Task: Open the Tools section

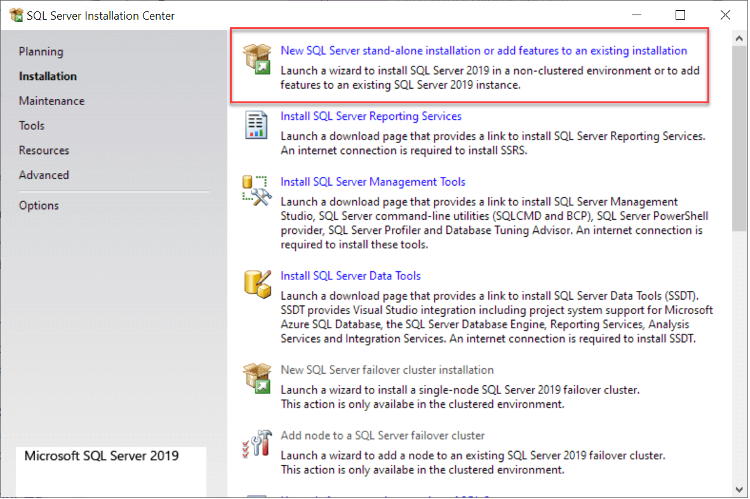Action: click(32, 126)
